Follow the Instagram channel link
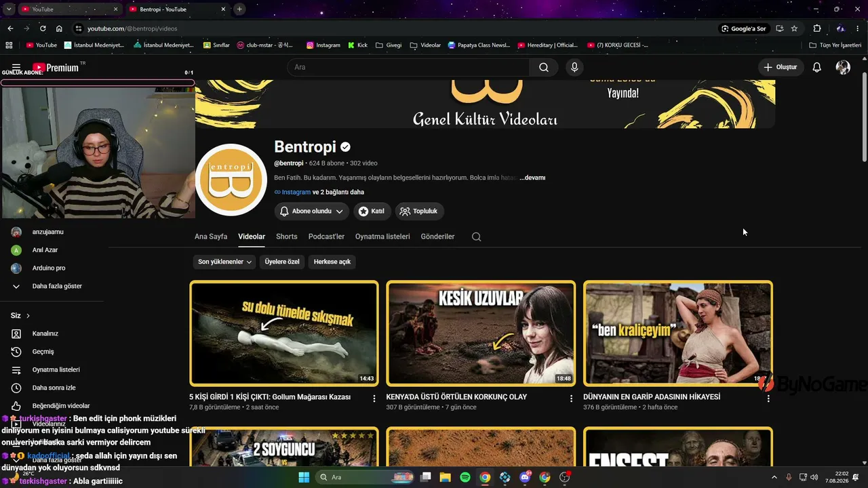 click(x=296, y=192)
